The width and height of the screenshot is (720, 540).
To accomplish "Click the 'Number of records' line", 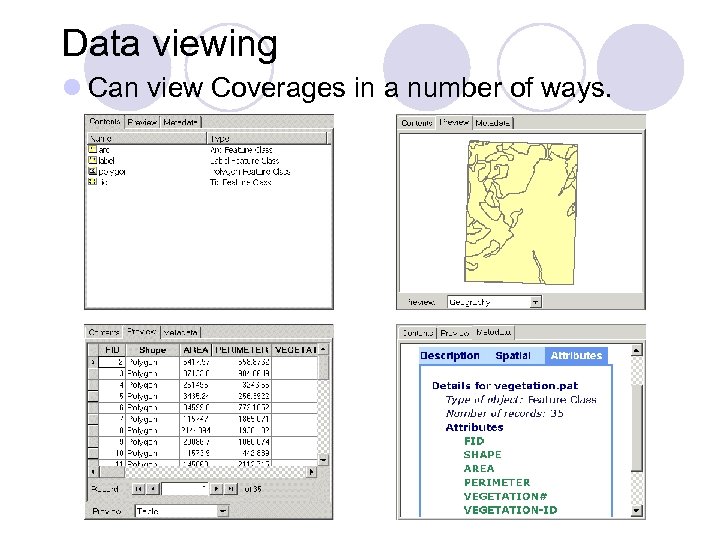I will click(504, 413).
